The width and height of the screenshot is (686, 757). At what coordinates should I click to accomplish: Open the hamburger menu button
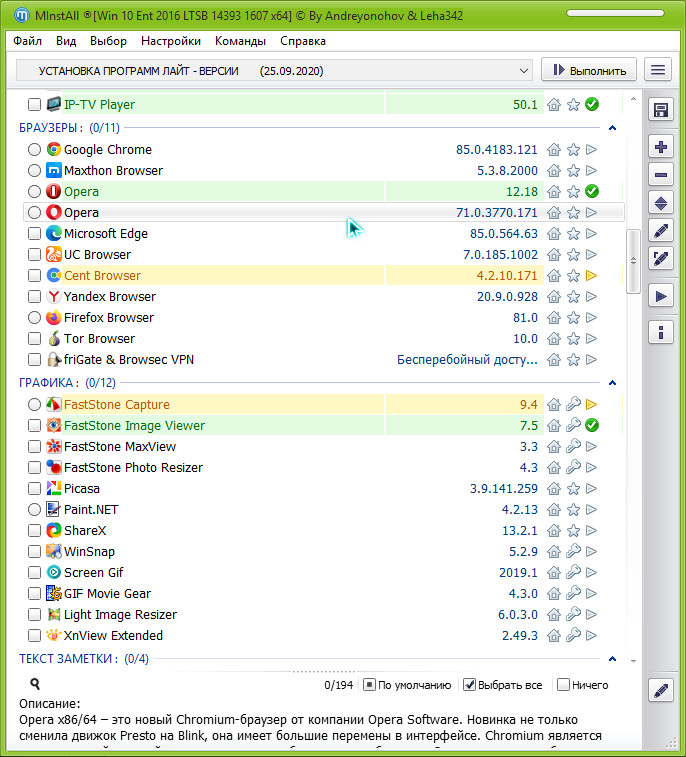coord(658,70)
